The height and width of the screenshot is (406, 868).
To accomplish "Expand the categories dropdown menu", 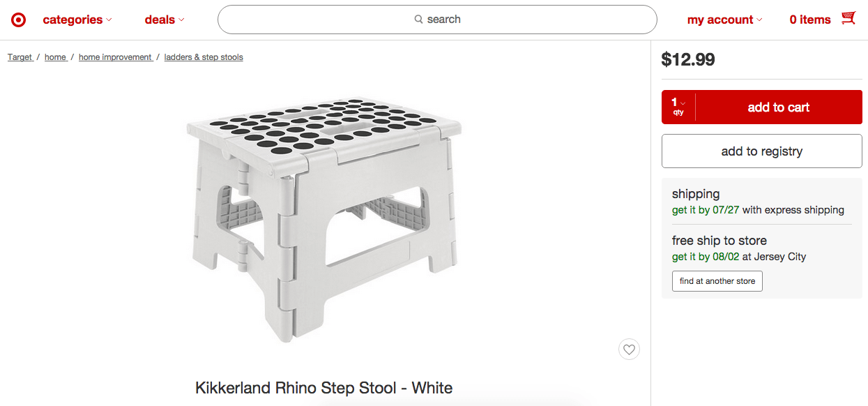I will (77, 20).
